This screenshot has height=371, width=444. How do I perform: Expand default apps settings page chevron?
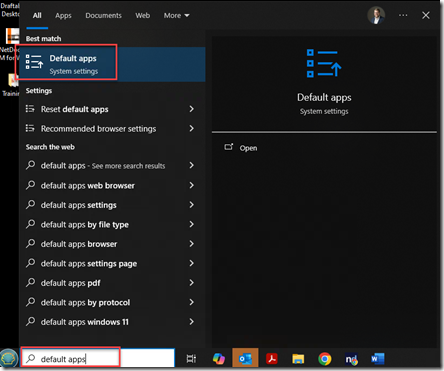point(191,263)
